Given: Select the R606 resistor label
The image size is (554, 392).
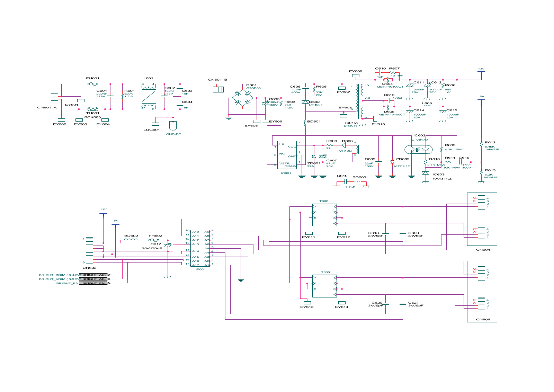Looking at the screenshot, I should pos(332,141).
